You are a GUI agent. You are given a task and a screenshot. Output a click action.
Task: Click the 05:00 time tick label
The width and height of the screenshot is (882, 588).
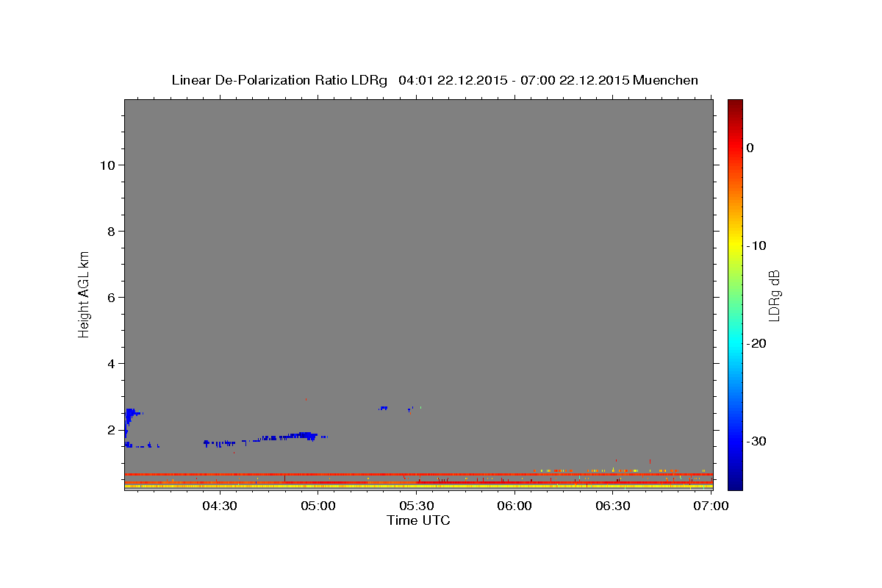[318, 506]
